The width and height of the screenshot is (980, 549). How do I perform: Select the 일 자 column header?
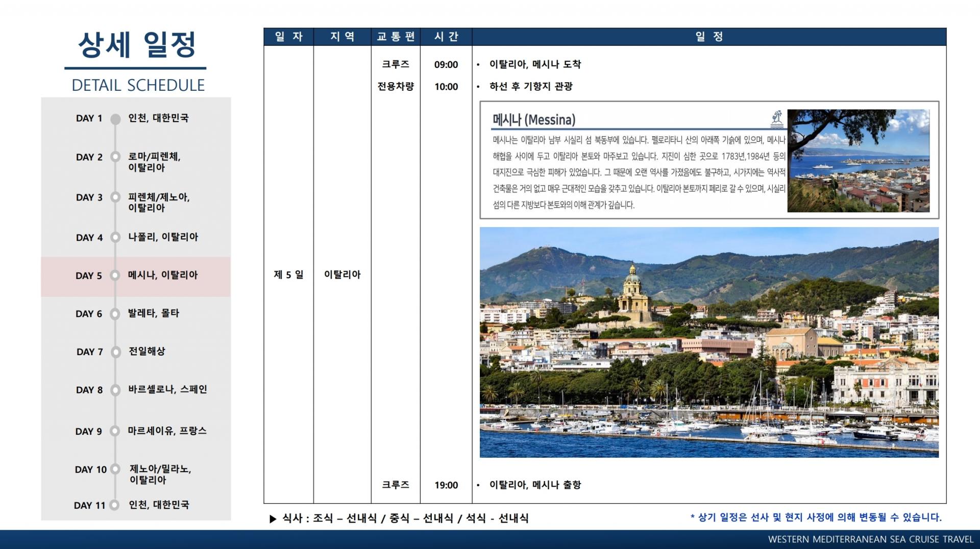point(288,37)
